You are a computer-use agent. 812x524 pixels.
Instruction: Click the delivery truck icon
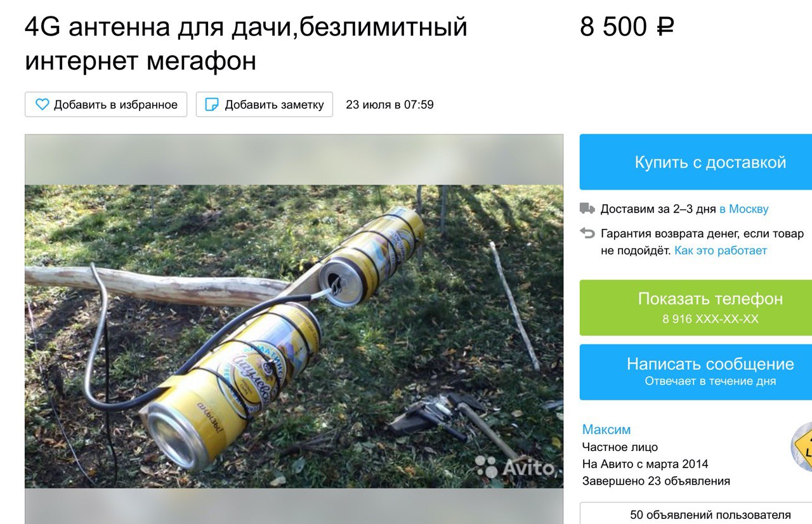587,209
